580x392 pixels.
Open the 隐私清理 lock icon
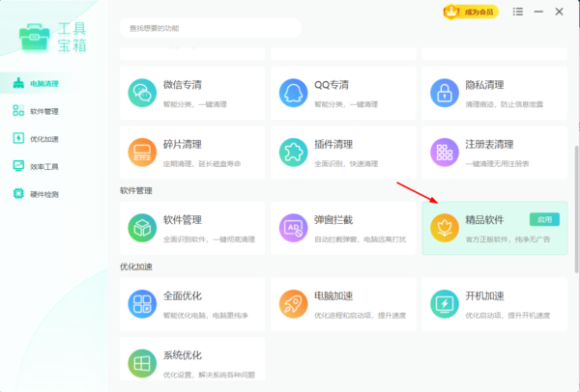(445, 93)
